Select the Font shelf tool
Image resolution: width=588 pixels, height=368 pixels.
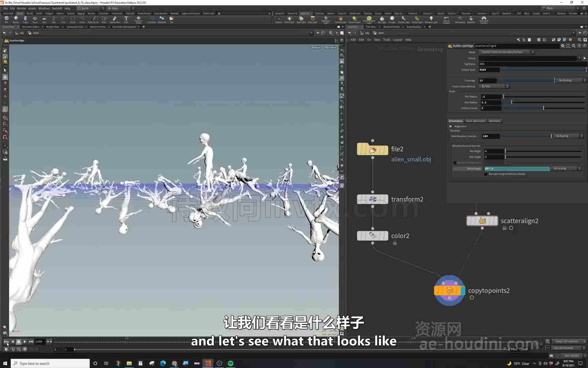(x=126, y=19)
